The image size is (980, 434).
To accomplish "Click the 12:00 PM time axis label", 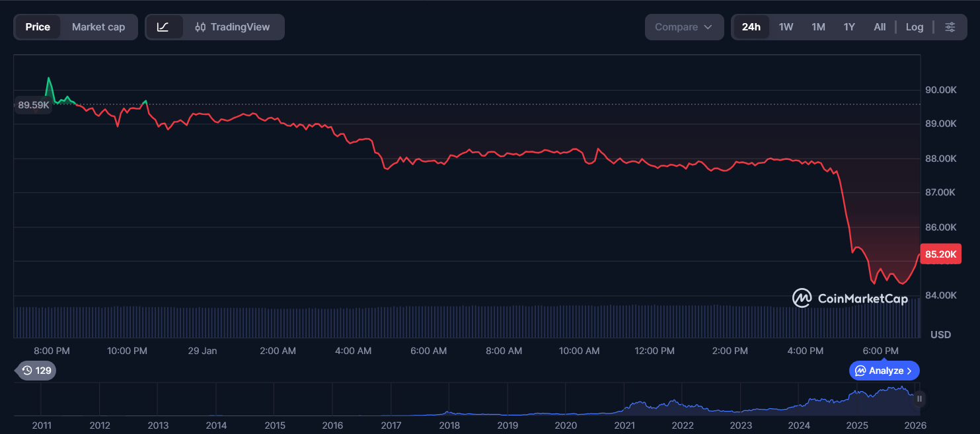I will click(x=655, y=351).
